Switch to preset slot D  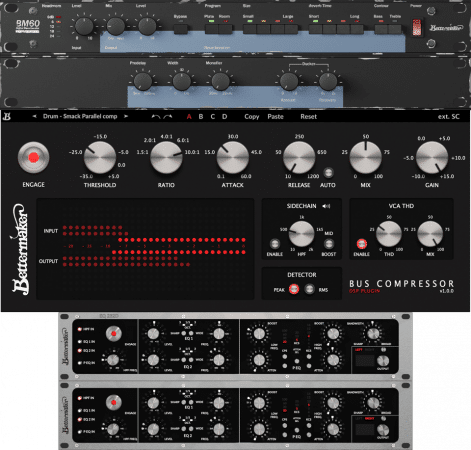click(x=225, y=117)
